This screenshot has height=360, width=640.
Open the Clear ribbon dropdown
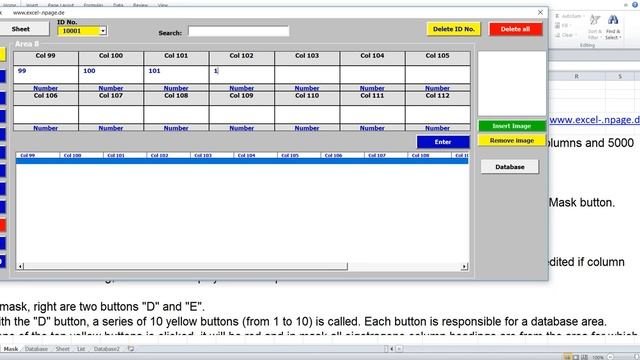pyautogui.click(x=565, y=35)
